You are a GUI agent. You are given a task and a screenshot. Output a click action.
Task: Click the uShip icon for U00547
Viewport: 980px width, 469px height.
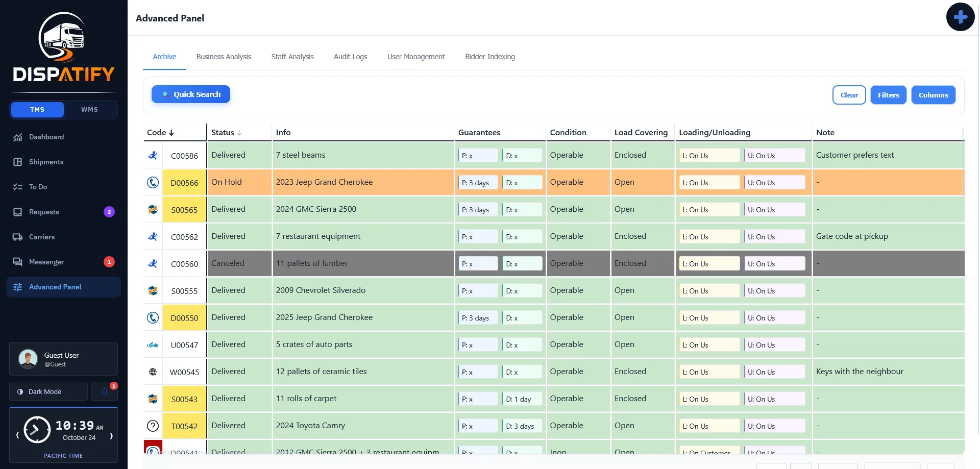(153, 345)
